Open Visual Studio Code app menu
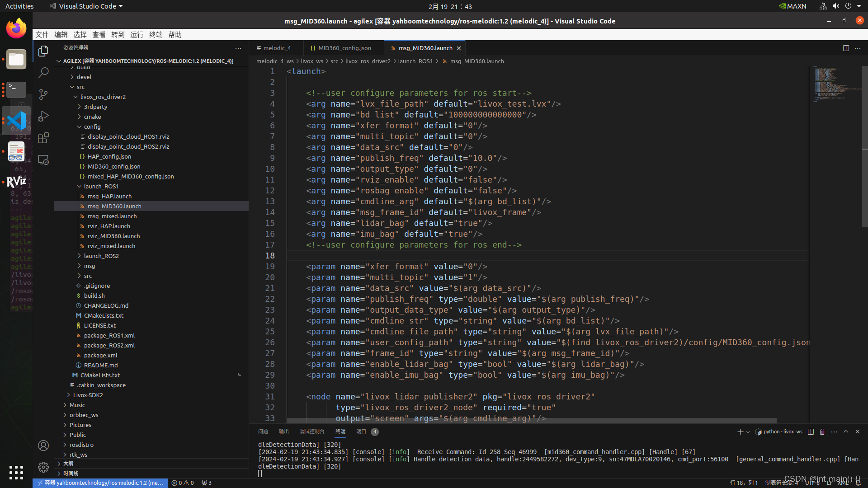This screenshot has height=488, width=868. pyautogui.click(x=86, y=6)
